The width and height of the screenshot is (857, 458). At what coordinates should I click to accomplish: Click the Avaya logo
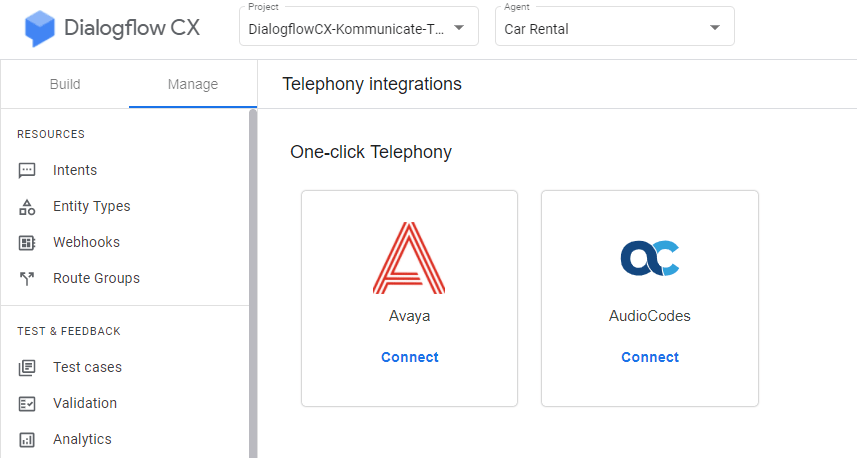point(409,257)
